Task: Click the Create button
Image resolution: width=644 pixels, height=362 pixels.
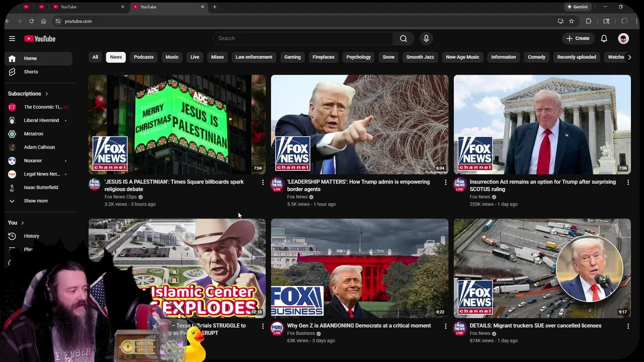Action: pos(578,39)
